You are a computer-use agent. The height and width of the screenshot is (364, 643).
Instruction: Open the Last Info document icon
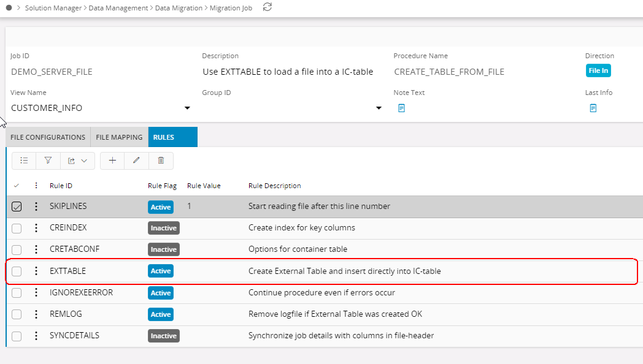593,108
